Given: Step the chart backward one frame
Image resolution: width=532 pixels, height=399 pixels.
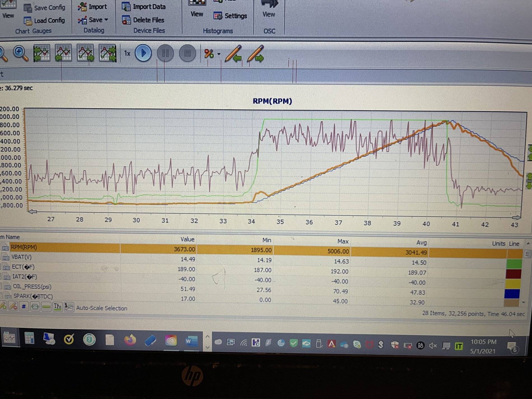Looking at the screenshot, I should click(x=63, y=53).
